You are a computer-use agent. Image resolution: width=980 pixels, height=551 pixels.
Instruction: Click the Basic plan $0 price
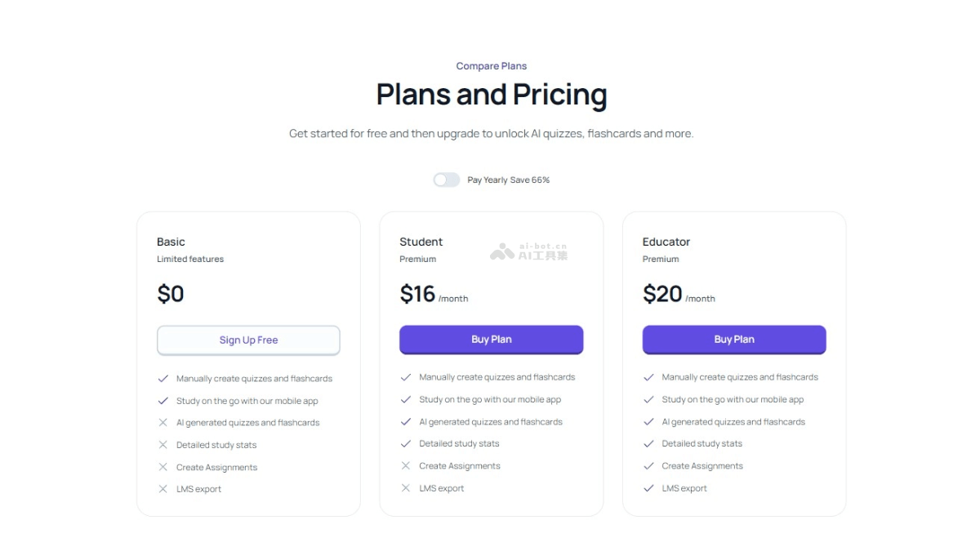(x=171, y=294)
